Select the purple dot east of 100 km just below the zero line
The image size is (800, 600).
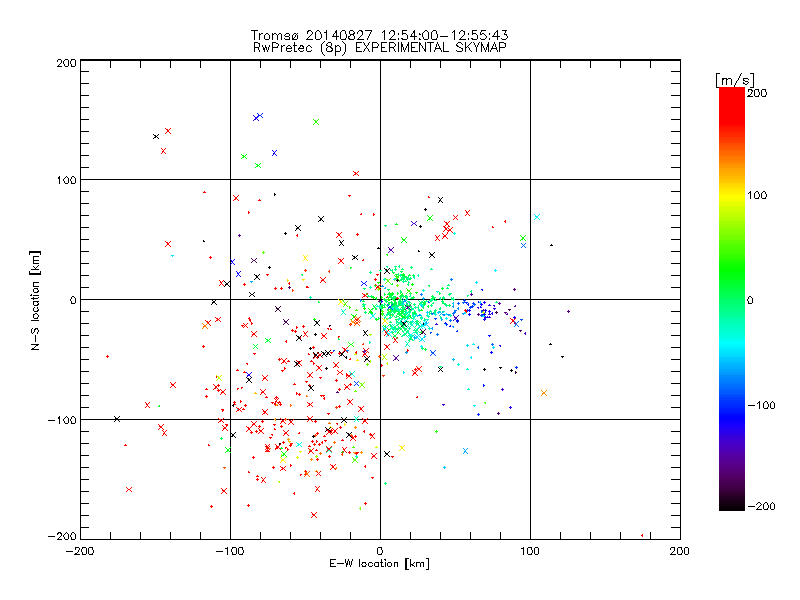coord(568,311)
